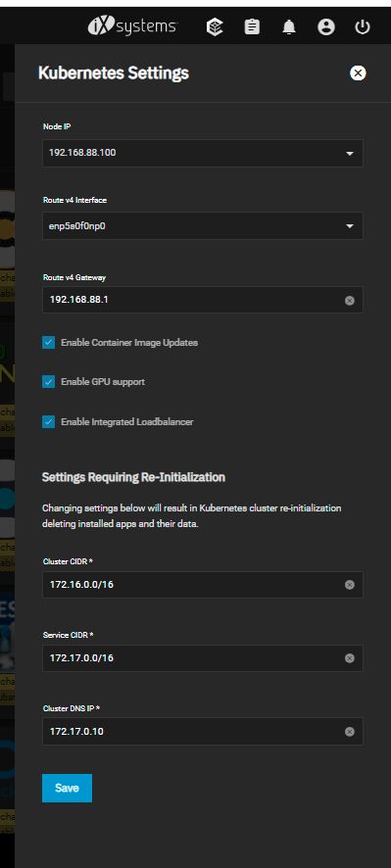Clear the Route v4 Gateway field
The width and height of the screenshot is (391, 868).
pos(350,301)
